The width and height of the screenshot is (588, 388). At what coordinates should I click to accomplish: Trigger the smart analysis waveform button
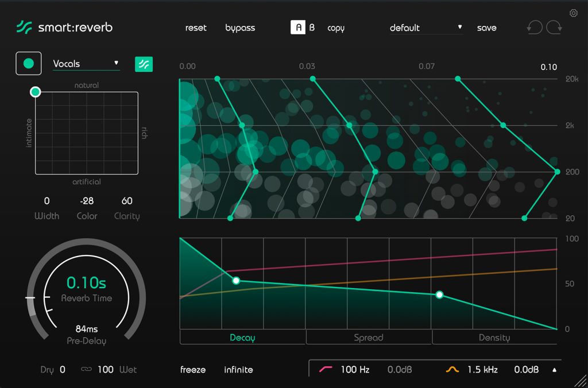(144, 63)
